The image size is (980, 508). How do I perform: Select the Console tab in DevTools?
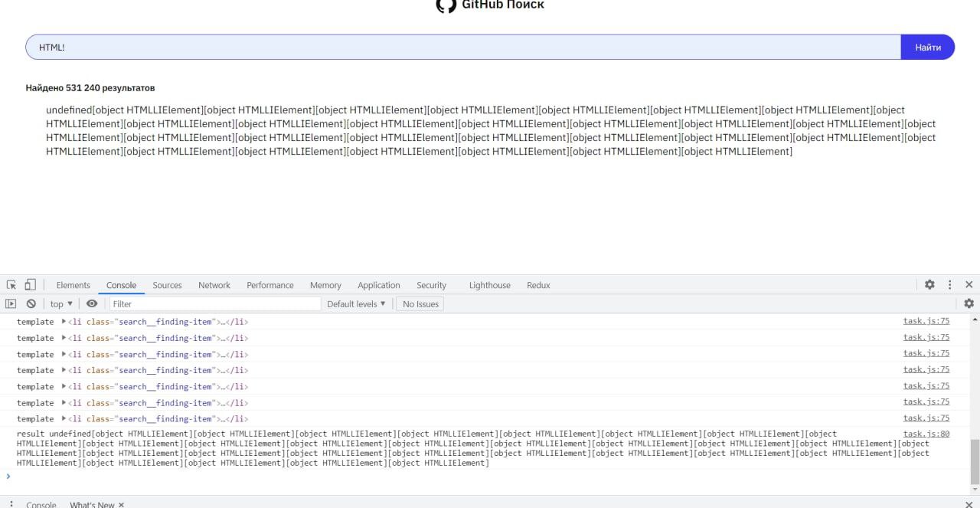click(121, 285)
